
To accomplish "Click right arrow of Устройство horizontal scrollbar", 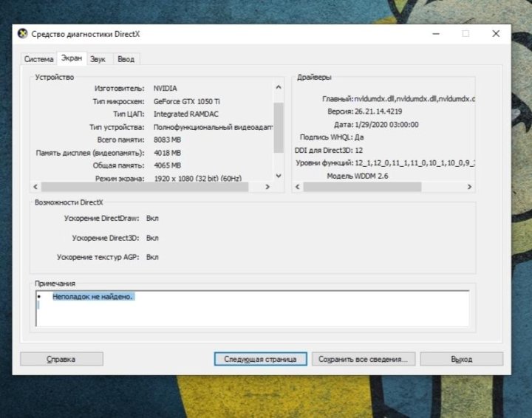I will [268, 188].
